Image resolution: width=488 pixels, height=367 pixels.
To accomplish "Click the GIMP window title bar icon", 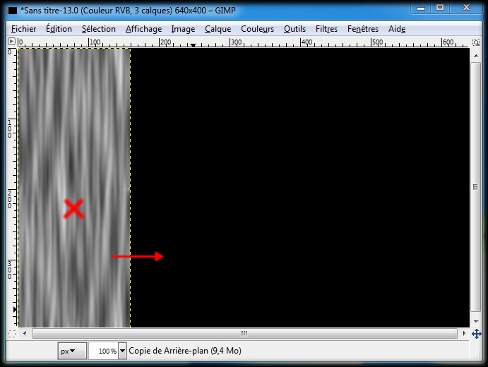I will (12, 11).
